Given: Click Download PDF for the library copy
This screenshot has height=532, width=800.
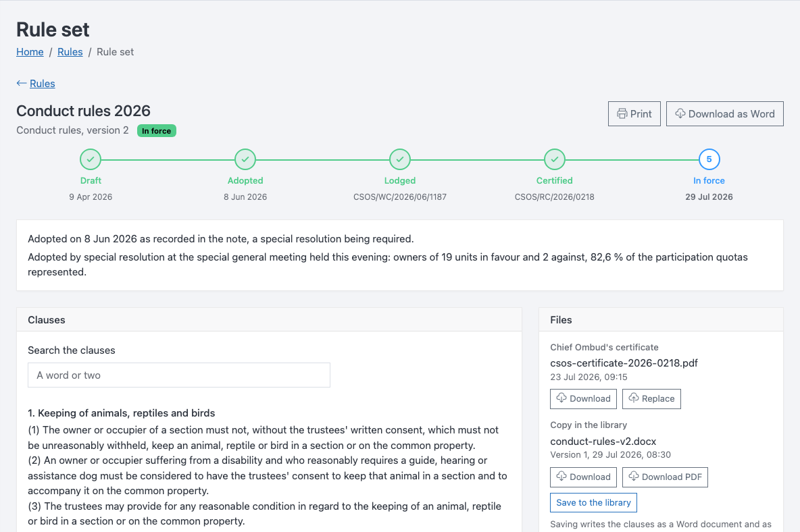Looking at the screenshot, I should (x=665, y=477).
